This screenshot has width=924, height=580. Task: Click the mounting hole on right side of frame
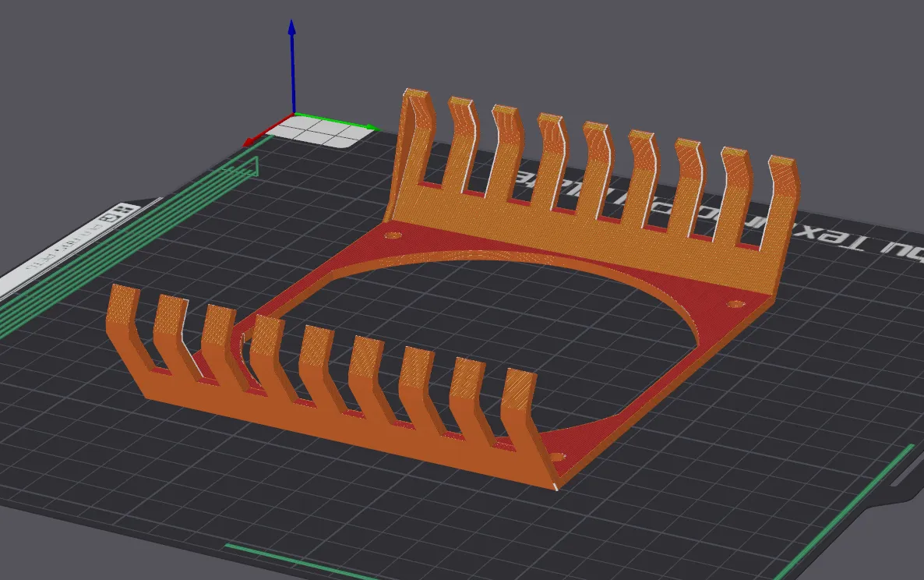(x=736, y=305)
